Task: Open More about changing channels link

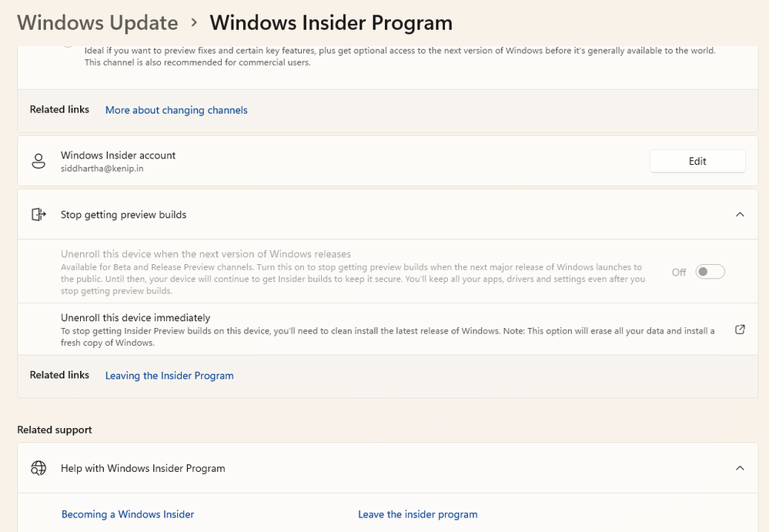Action: pyautogui.click(x=176, y=110)
